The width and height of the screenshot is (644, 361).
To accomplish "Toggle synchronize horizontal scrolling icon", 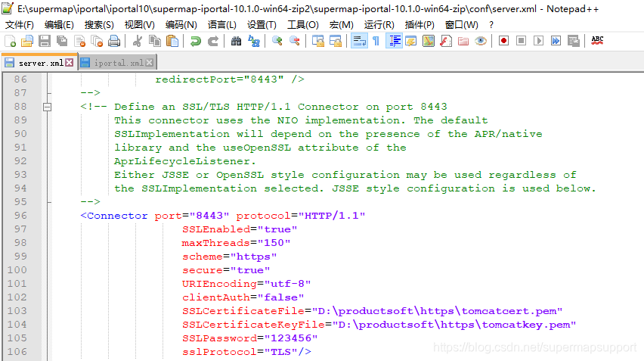I will click(x=336, y=41).
